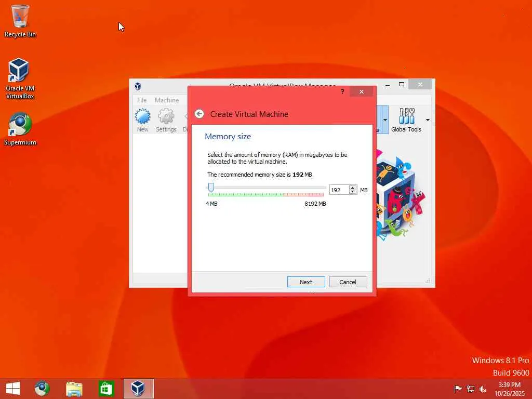
Task: Click the wizard help question mark
Action: 342,91
